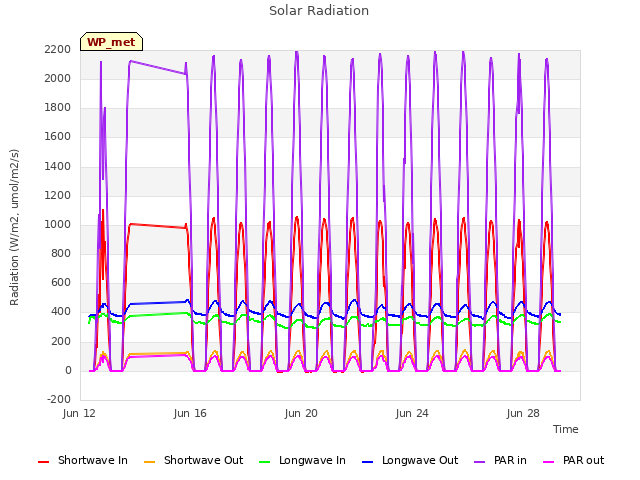Viewport: 640px width, 480px height.
Task: Click the 1200 y-axis tick label
Action: (58, 196)
